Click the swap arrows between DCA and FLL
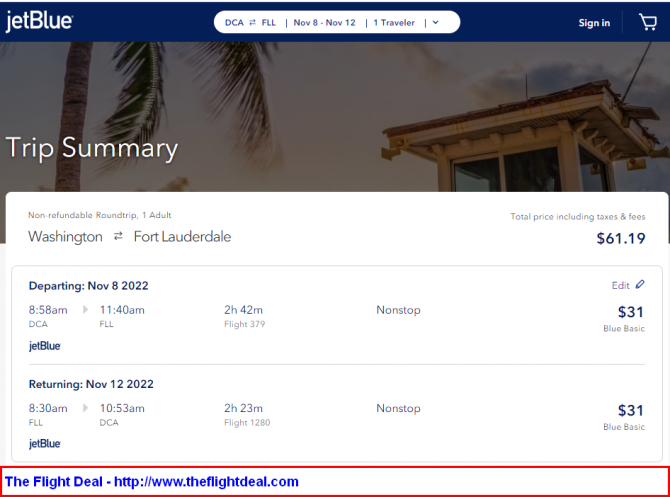This screenshot has height=497, width=670. pyautogui.click(x=253, y=22)
